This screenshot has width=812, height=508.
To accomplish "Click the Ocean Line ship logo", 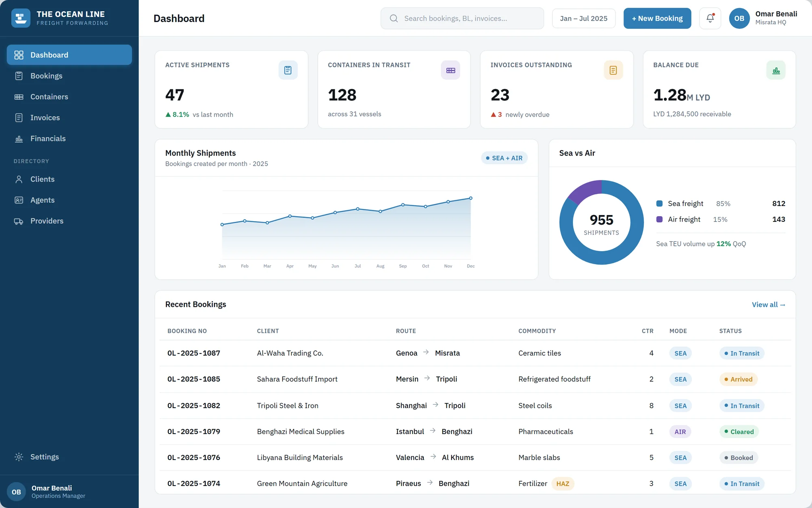I will (21, 18).
